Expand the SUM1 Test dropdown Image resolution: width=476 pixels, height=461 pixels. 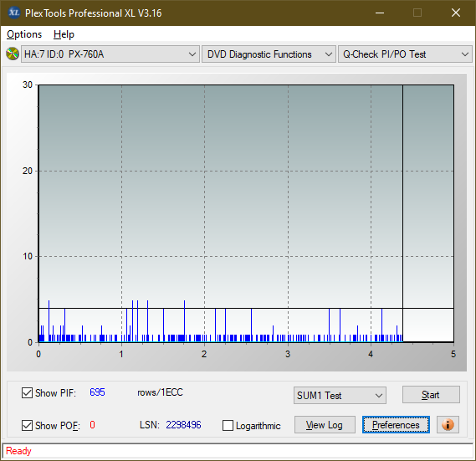[x=340, y=395]
